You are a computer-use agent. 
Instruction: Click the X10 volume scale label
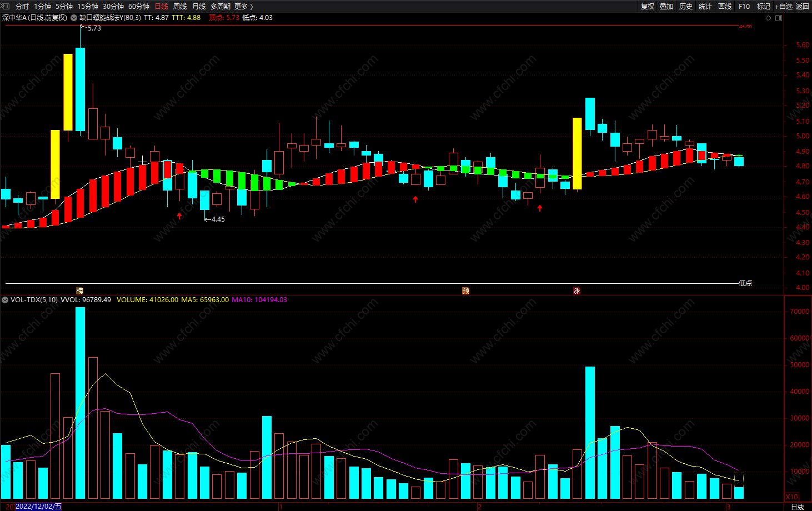click(792, 497)
